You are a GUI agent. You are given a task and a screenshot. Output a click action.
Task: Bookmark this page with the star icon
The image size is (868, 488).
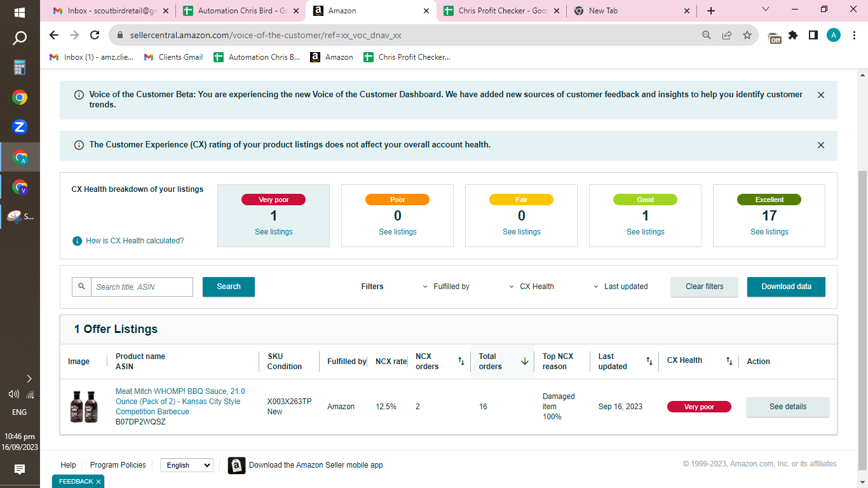747,36
